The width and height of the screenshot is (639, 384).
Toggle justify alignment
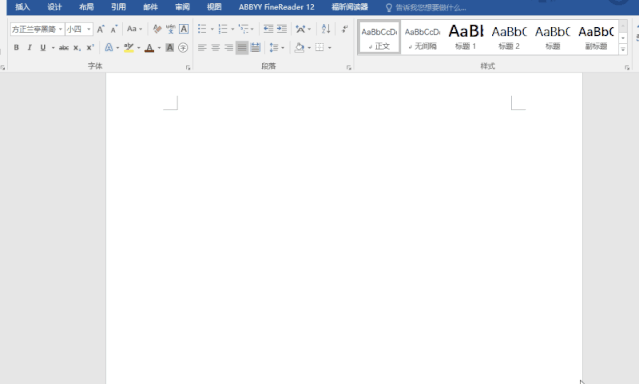[242, 48]
